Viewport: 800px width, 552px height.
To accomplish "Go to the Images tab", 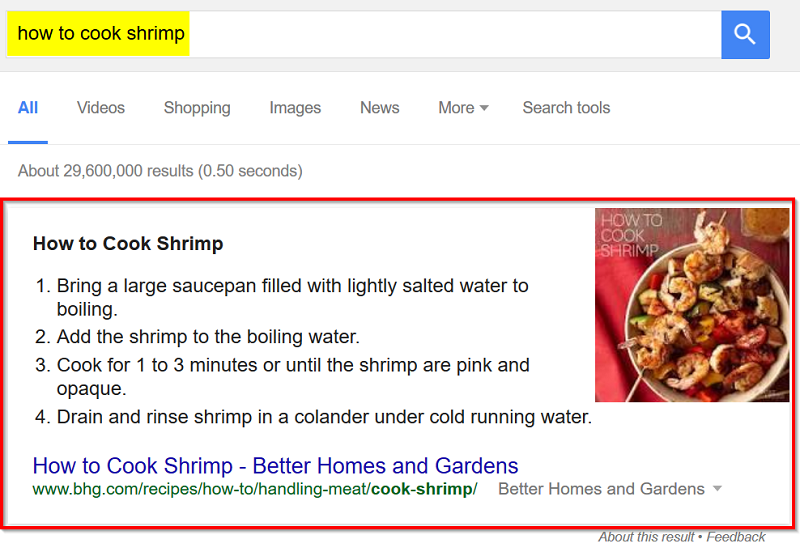I will pyautogui.click(x=295, y=108).
